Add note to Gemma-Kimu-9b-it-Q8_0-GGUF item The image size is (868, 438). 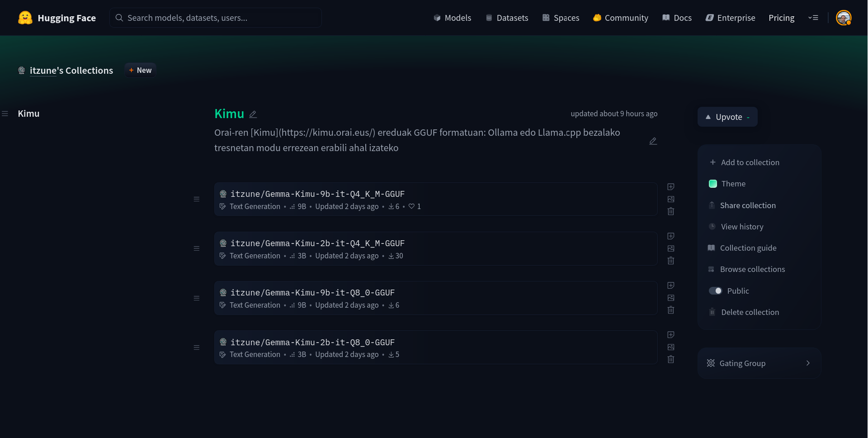point(671,286)
